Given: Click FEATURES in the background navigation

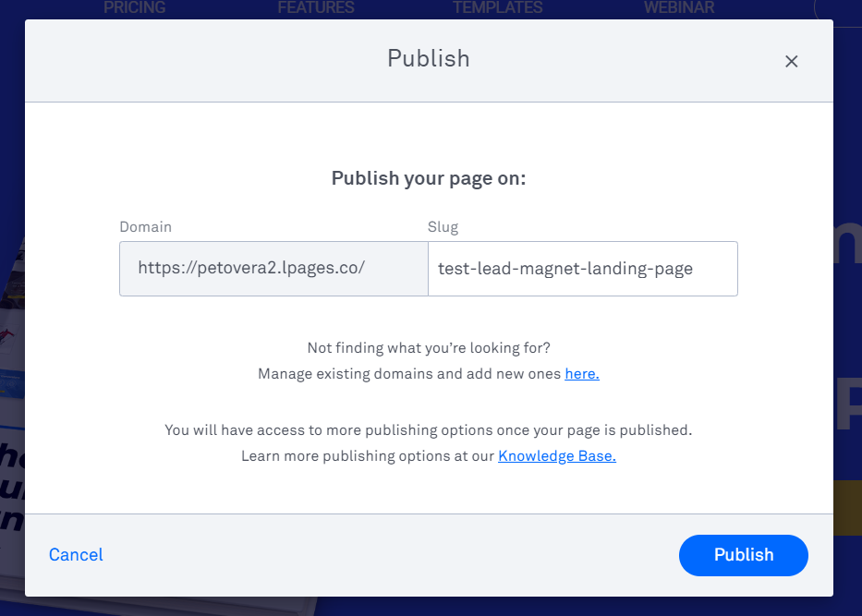Looking at the screenshot, I should coord(315,8).
